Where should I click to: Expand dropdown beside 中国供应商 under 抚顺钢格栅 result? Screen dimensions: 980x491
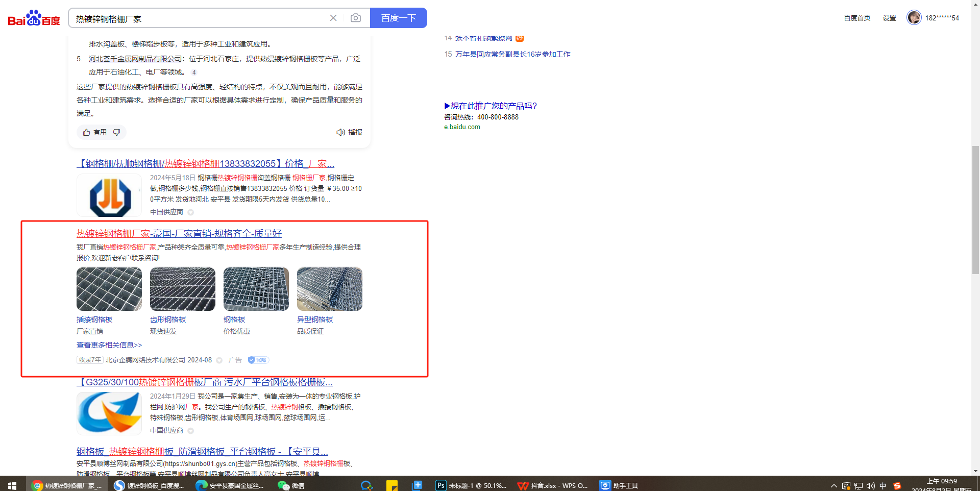(190, 212)
